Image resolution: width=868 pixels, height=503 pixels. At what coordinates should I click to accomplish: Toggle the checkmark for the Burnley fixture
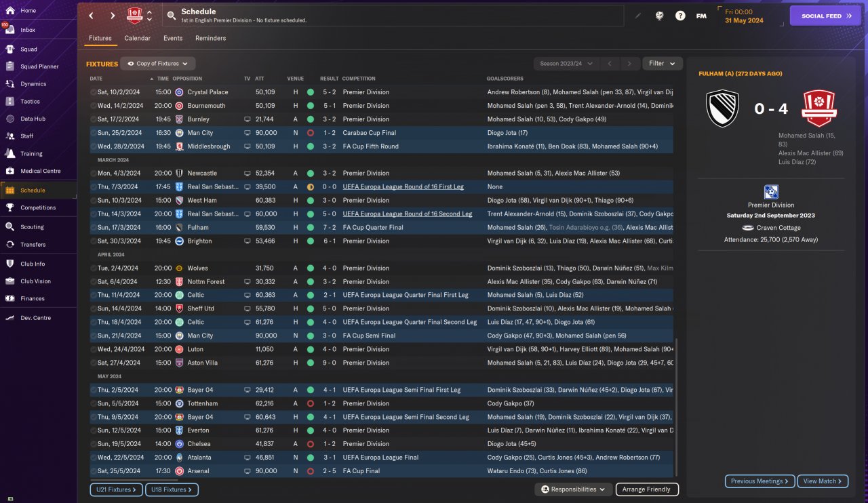[x=94, y=119]
